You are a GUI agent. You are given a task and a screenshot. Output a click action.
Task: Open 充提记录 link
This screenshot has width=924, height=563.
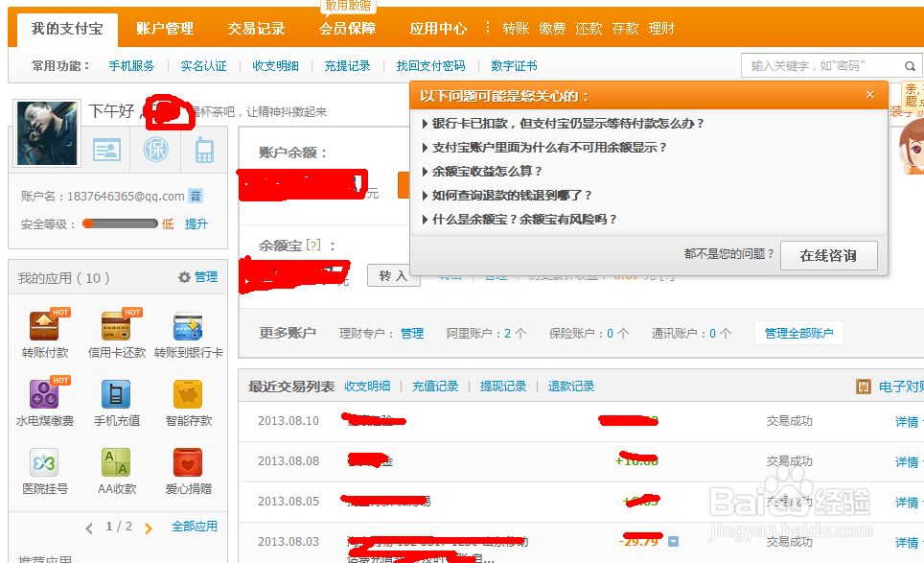347,66
